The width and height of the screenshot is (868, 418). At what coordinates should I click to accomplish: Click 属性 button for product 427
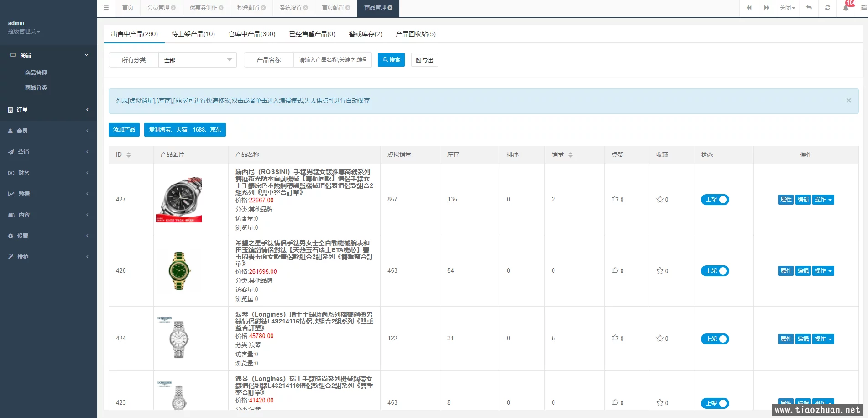coord(786,200)
